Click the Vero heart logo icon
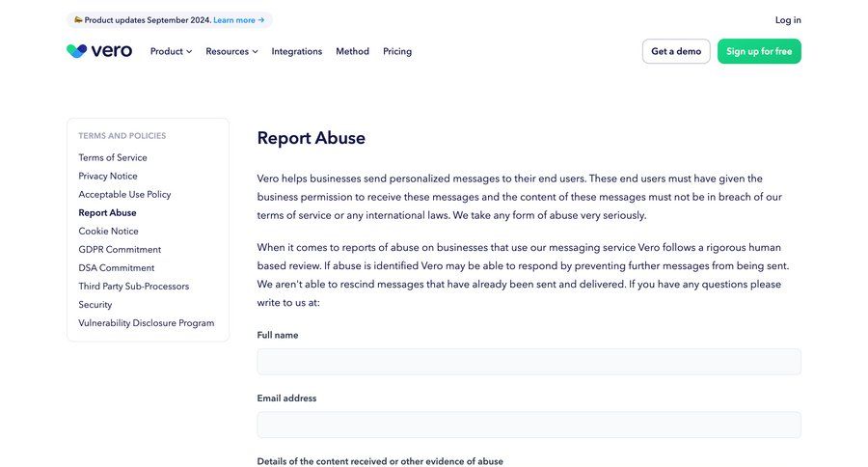The height and width of the screenshot is (467, 868). click(x=77, y=51)
